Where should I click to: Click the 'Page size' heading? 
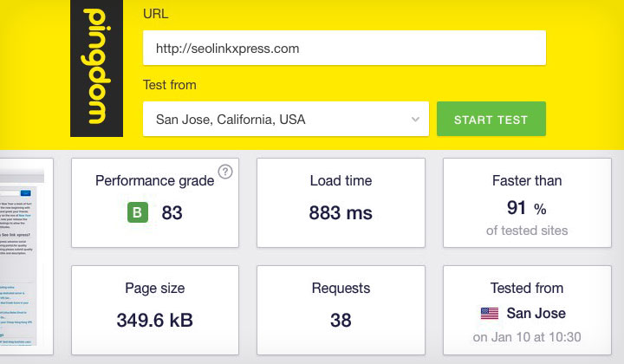(x=155, y=289)
